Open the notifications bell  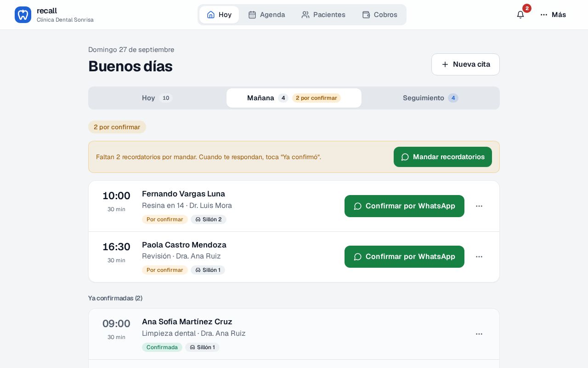[520, 15]
